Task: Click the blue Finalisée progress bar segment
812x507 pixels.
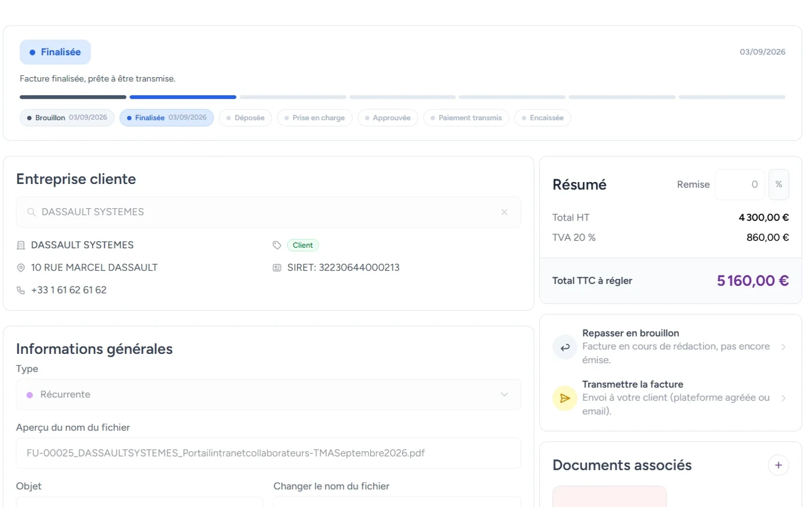Action: click(x=183, y=97)
